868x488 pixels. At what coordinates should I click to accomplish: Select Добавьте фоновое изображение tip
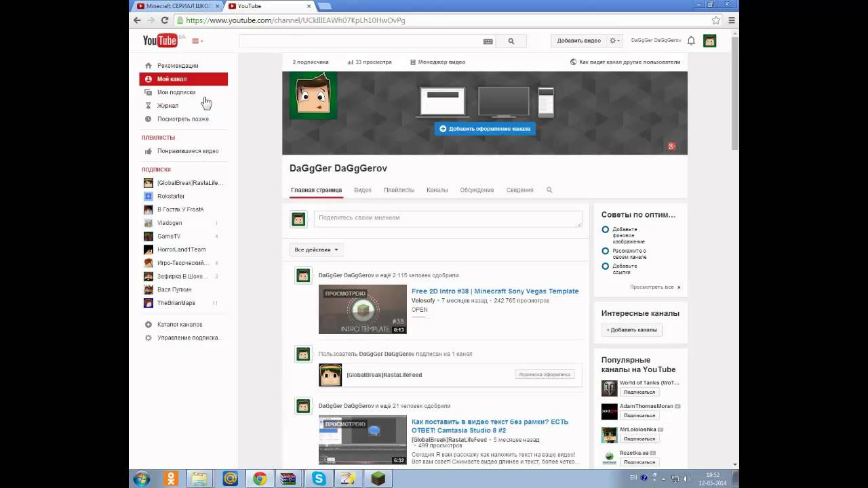tap(629, 235)
